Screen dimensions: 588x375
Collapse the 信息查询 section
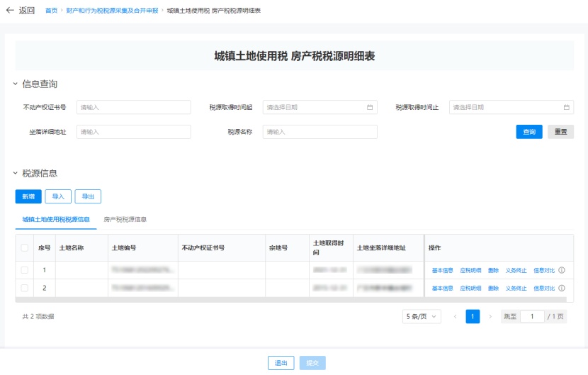click(16, 84)
